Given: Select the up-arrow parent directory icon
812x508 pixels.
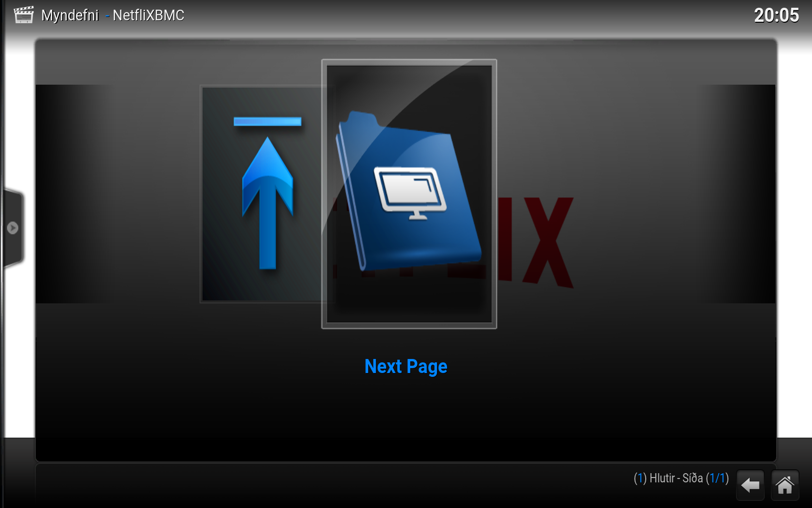Looking at the screenshot, I should point(266,203).
